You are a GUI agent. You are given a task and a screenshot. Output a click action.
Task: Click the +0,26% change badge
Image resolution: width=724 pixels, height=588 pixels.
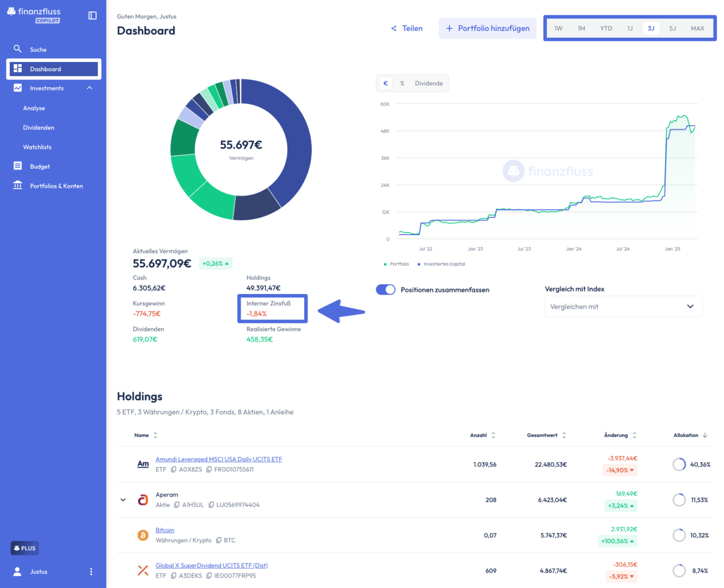tap(216, 264)
